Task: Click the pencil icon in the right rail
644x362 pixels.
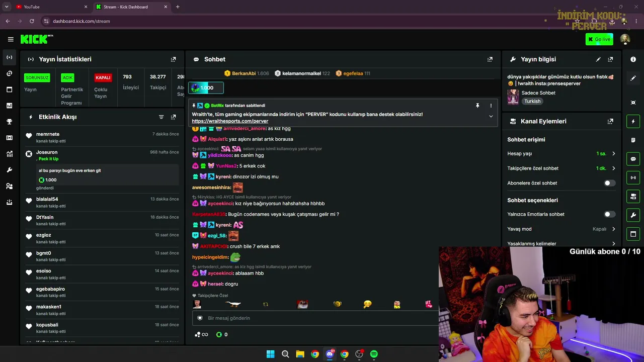Action: 633,78
